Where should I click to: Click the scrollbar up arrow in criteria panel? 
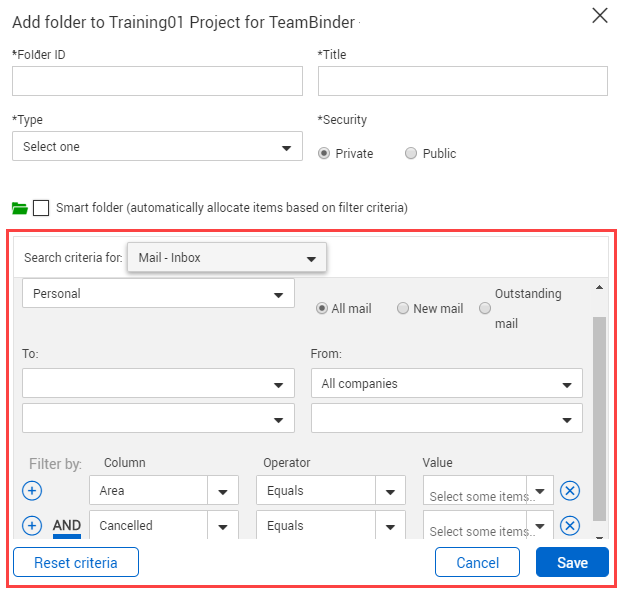coord(599,287)
